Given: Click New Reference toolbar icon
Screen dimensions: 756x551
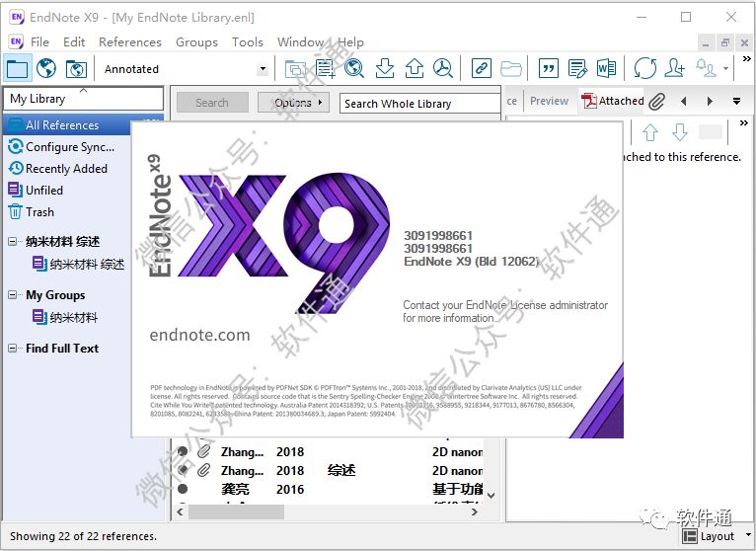Looking at the screenshot, I should click(326, 68).
